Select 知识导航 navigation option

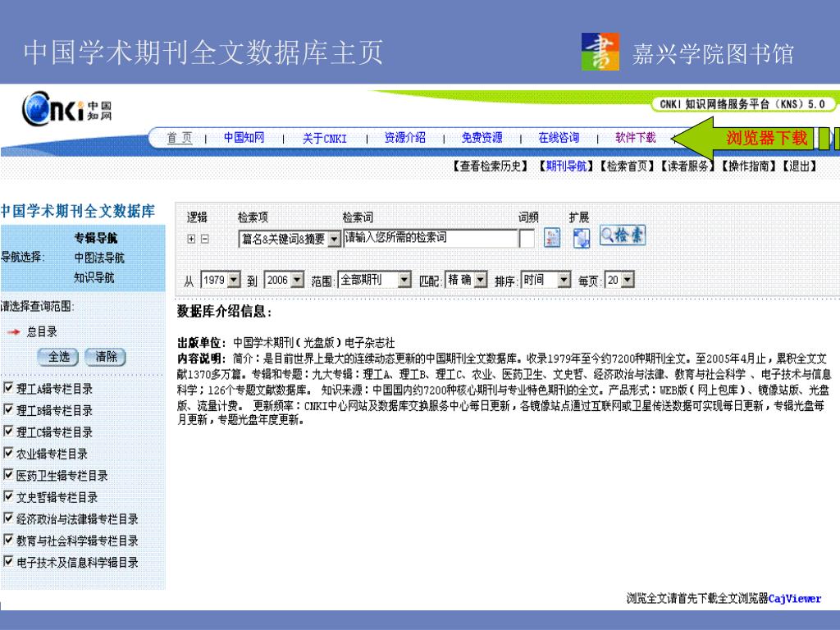pos(94,277)
